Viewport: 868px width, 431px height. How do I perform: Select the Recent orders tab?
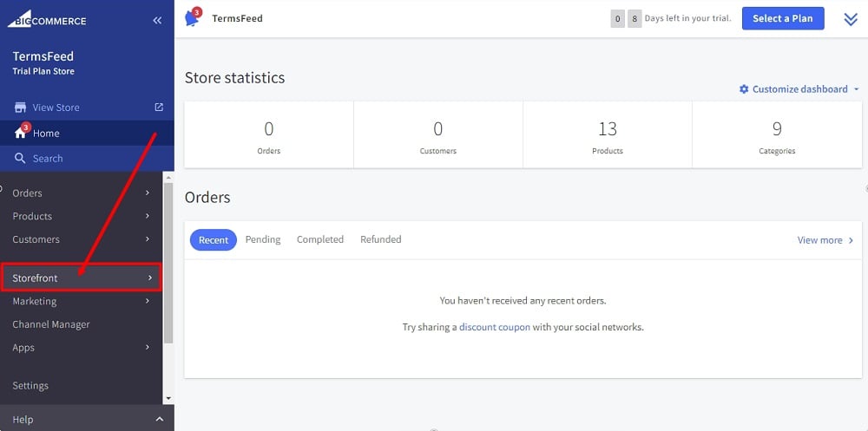[x=214, y=239]
